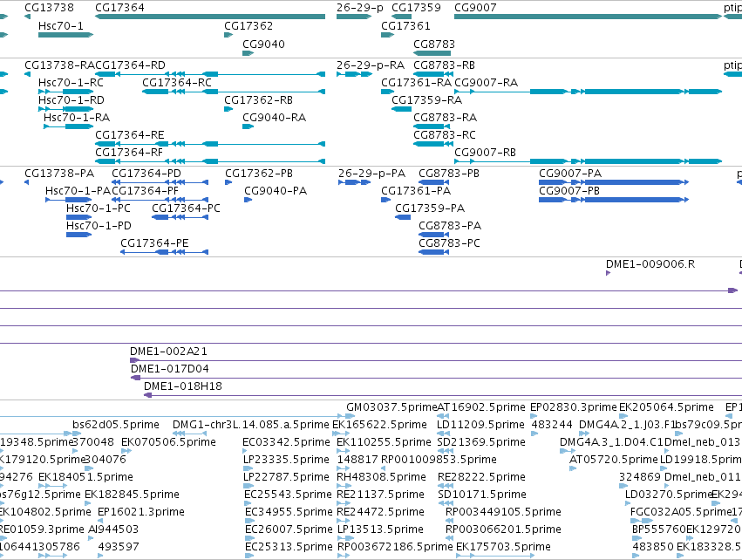Image resolution: width=742 pixels, height=560 pixels.
Task: Open protein 26-29-p-PA label
Action: click(x=371, y=174)
